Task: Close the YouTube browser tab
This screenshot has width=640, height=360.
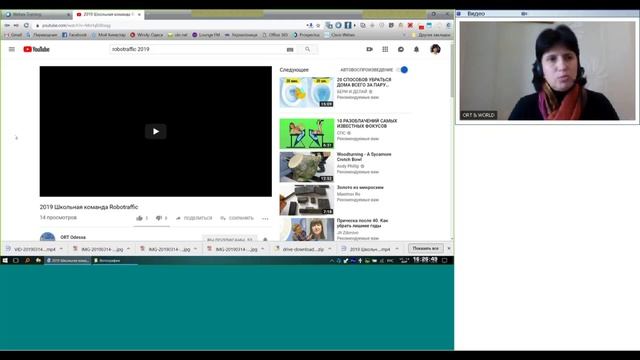Action: 139,14
